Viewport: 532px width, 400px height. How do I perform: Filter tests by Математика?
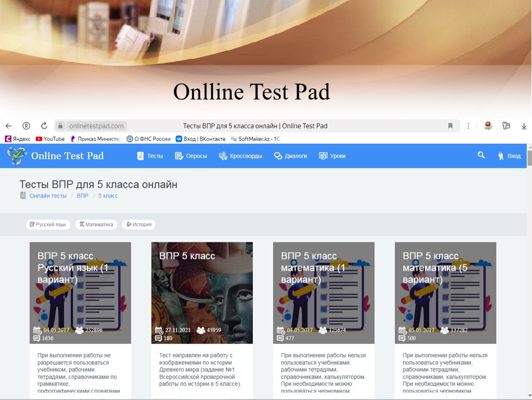[96, 225]
